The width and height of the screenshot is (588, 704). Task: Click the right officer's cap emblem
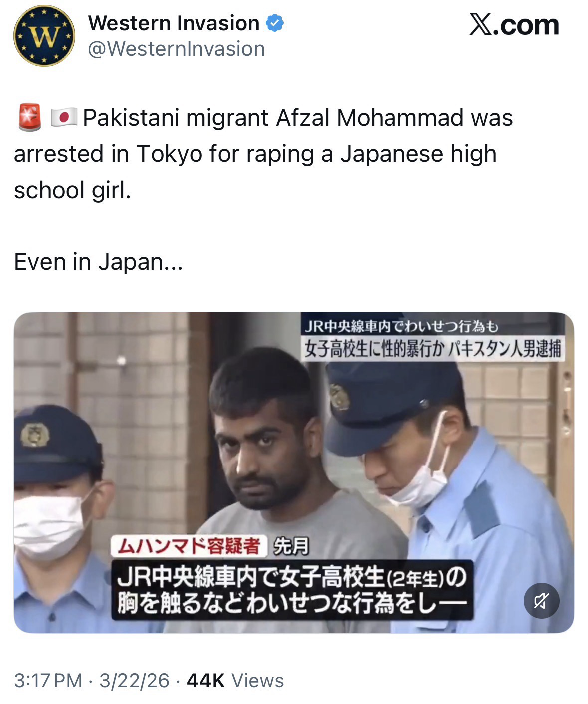[x=339, y=397]
